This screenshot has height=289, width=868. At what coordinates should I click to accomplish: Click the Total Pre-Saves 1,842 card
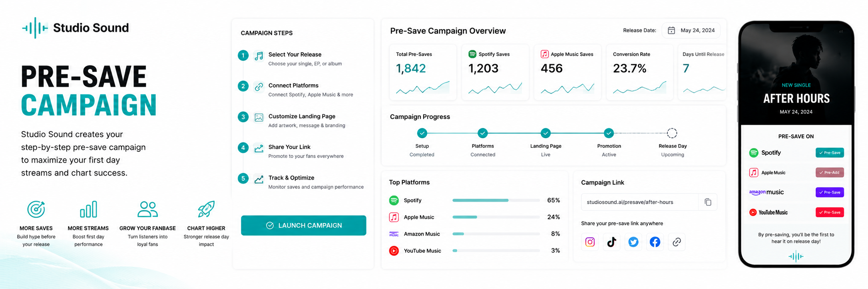click(423, 72)
